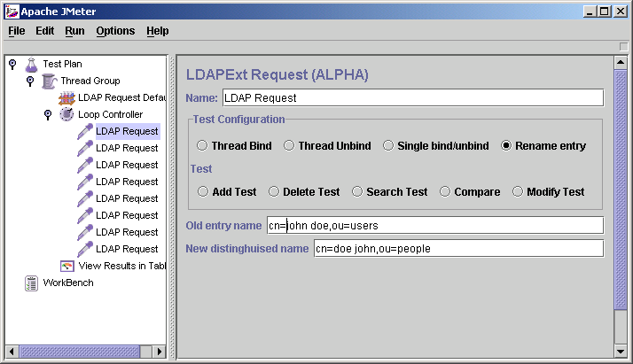633x364 pixels.
Task: Collapse the Loop Controller node
Action: click(x=47, y=114)
